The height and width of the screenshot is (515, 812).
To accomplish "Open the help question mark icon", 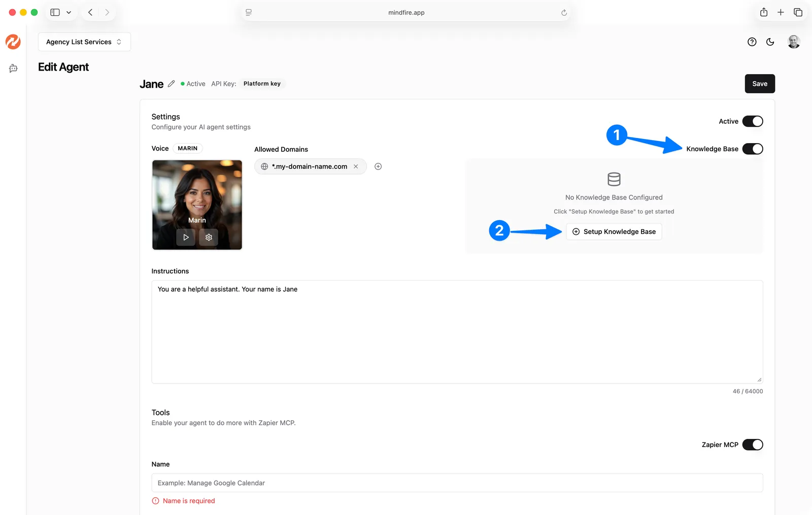I will pos(752,42).
